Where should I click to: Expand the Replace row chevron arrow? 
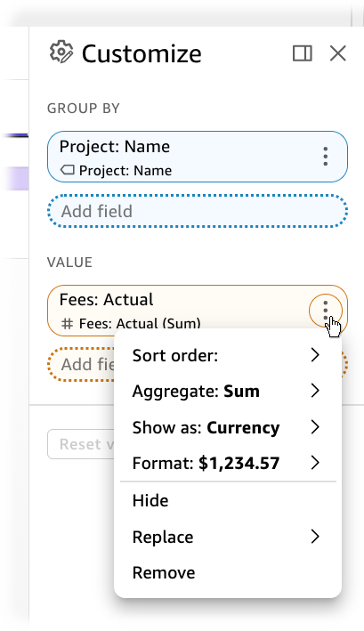pyautogui.click(x=315, y=537)
